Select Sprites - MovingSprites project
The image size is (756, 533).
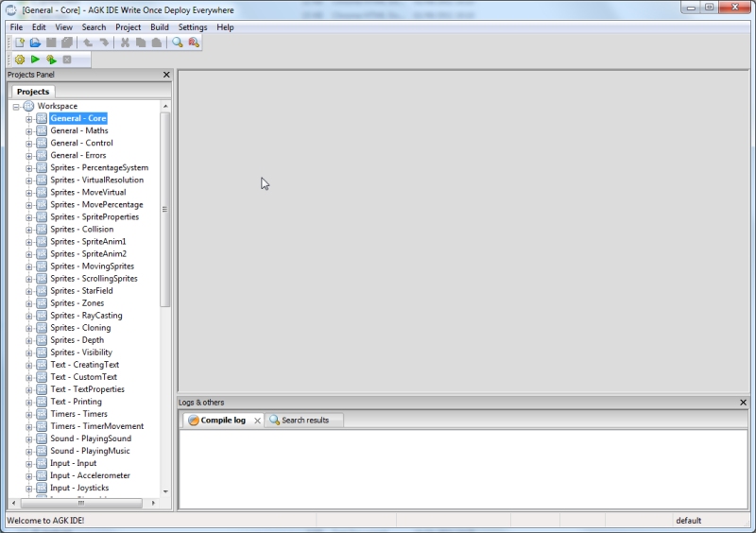click(x=92, y=266)
